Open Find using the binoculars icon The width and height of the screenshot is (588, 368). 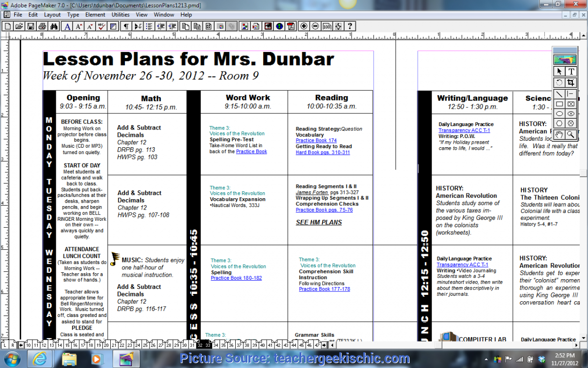(x=54, y=26)
